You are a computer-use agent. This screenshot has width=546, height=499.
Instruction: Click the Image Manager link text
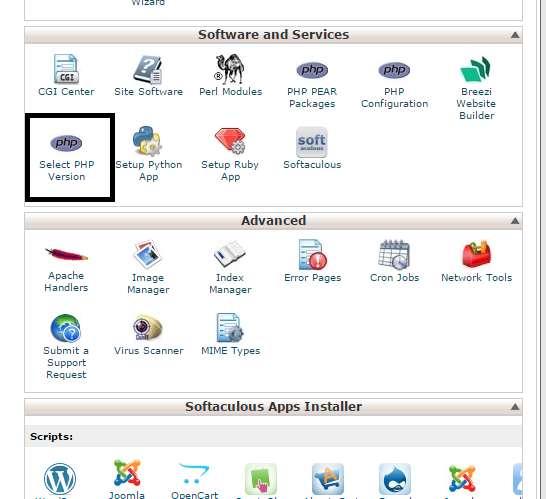(x=148, y=283)
